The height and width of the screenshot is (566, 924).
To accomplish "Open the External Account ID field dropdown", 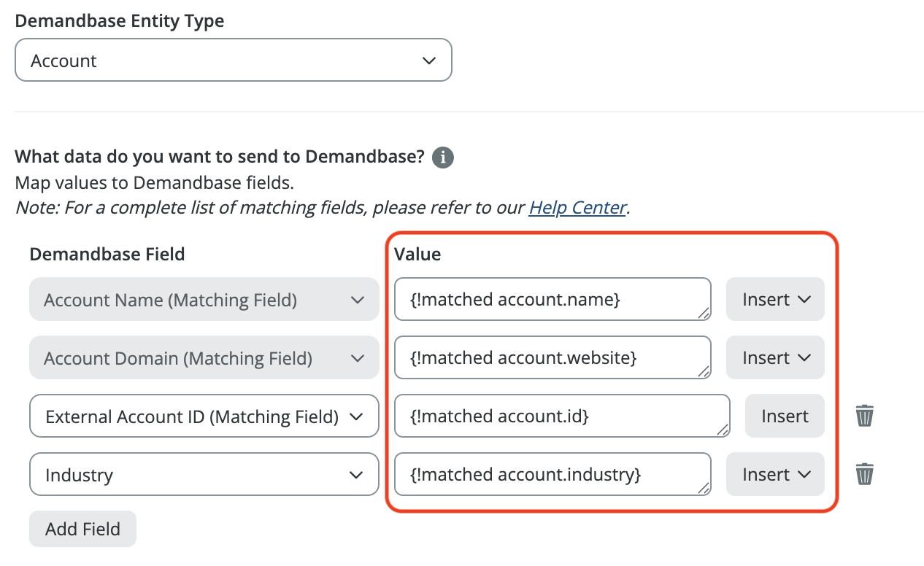I will [x=204, y=416].
